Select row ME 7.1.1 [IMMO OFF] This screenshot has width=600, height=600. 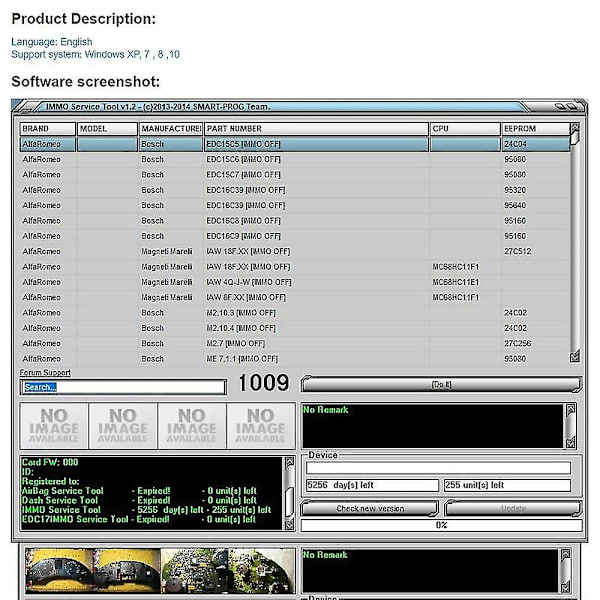pyautogui.click(x=295, y=359)
